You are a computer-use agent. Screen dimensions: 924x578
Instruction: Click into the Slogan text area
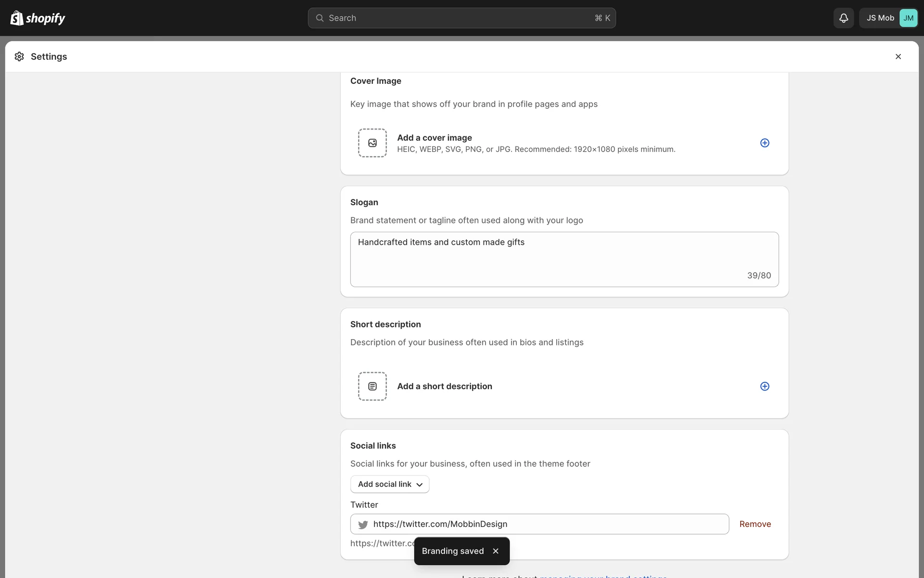[x=564, y=259]
